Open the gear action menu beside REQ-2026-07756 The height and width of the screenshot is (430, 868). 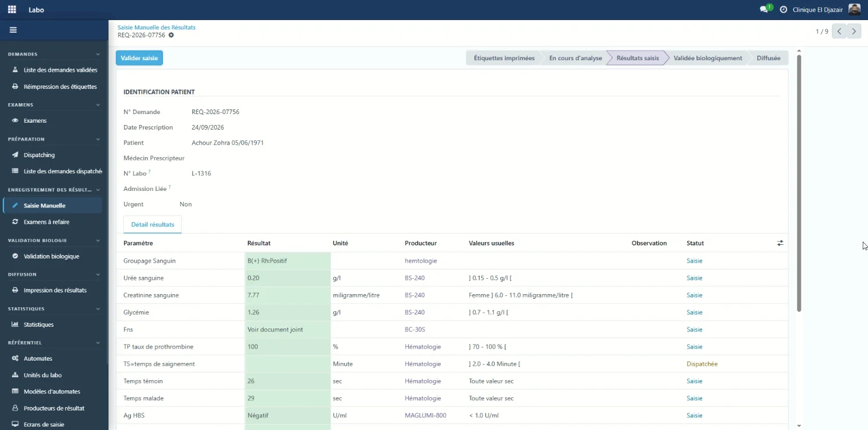click(171, 35)
